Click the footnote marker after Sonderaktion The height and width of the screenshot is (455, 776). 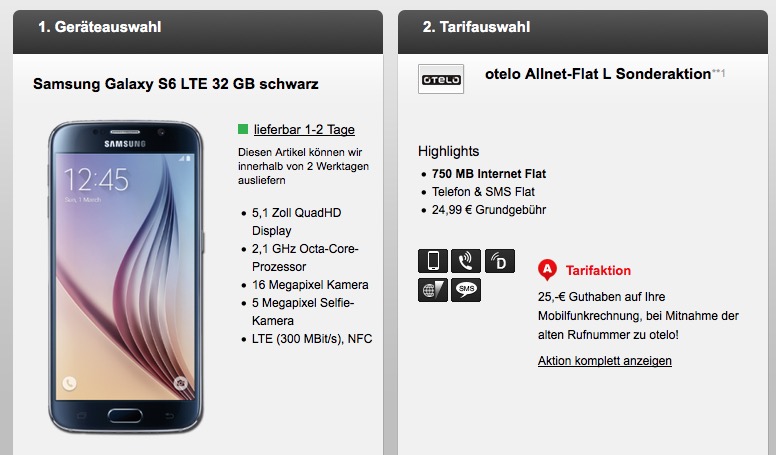(x=718, y=73)
